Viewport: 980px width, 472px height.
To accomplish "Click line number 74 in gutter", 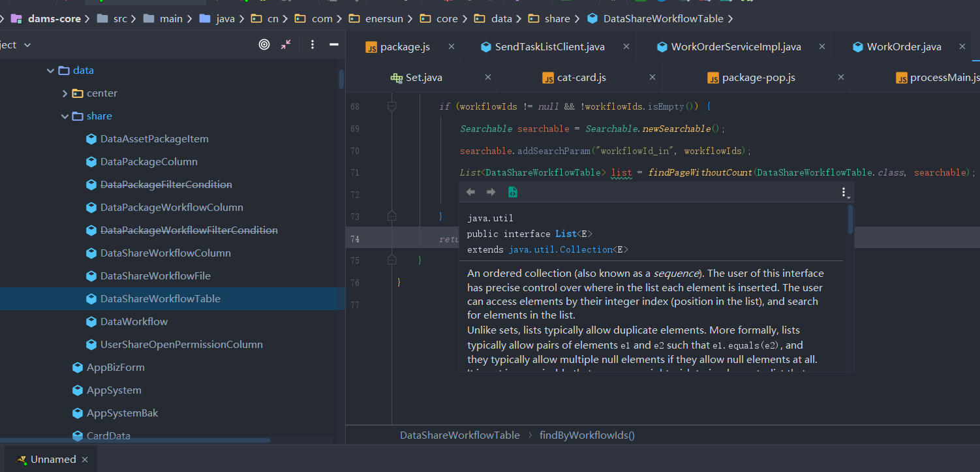I will click(355, 239).
